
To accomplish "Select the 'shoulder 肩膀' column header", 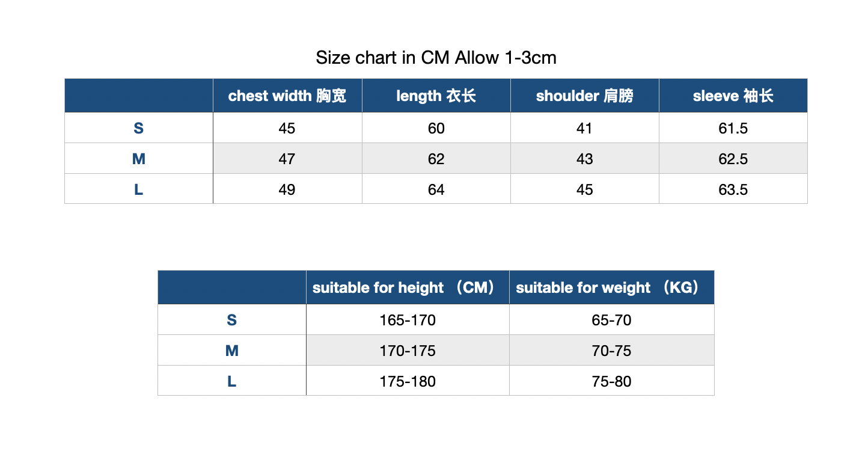I will pos(584,96).
